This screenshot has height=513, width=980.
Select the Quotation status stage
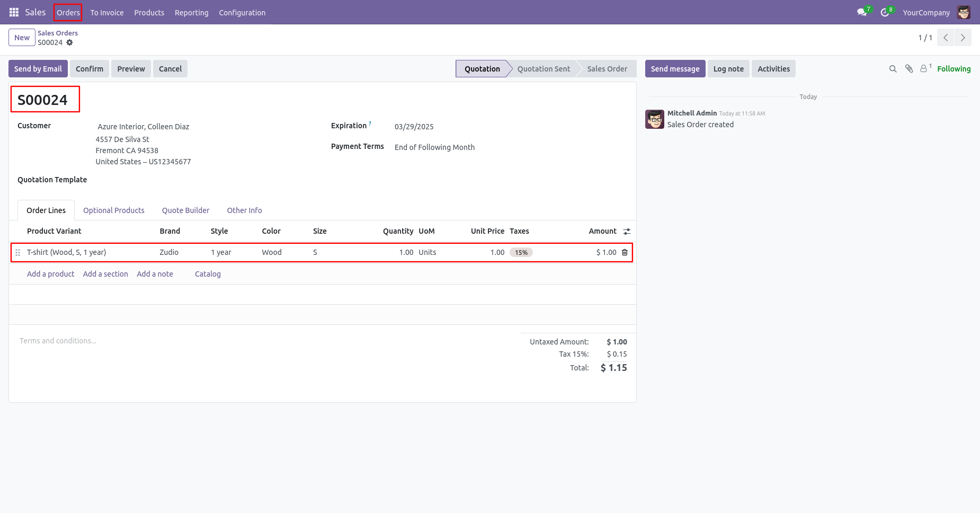(x=482, y=69)
